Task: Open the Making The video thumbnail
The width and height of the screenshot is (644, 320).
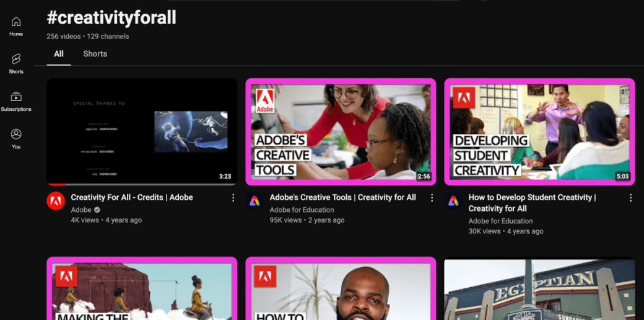Action: (x=142, y=288)
